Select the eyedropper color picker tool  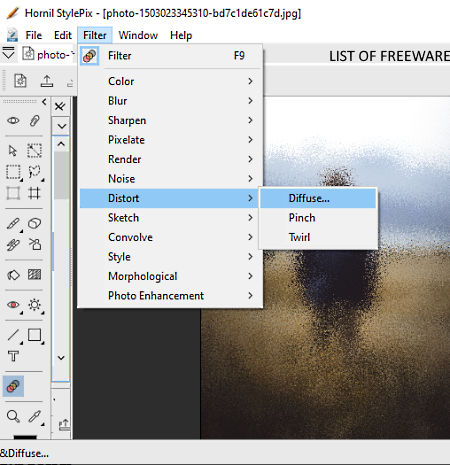coord(35,417)
